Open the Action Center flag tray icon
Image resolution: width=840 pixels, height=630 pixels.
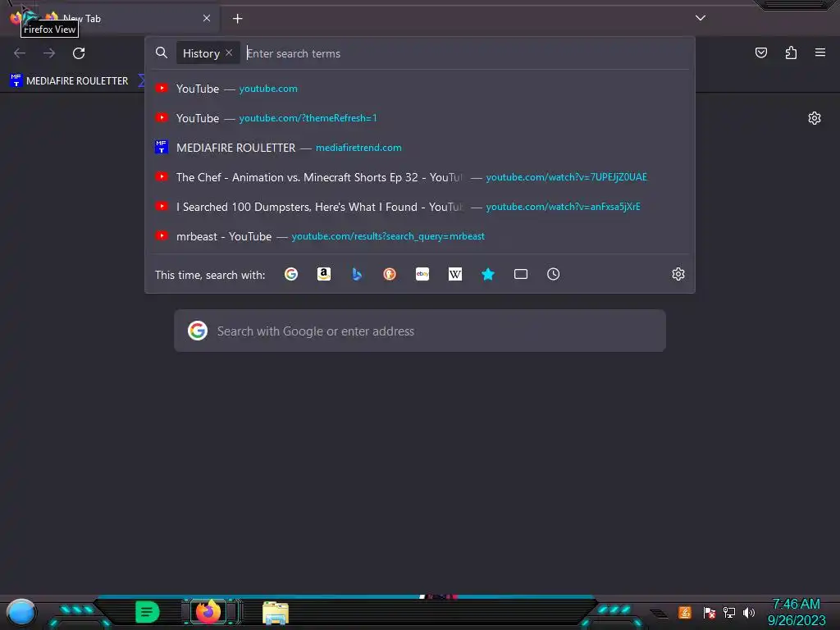click(x=709, y=612)
